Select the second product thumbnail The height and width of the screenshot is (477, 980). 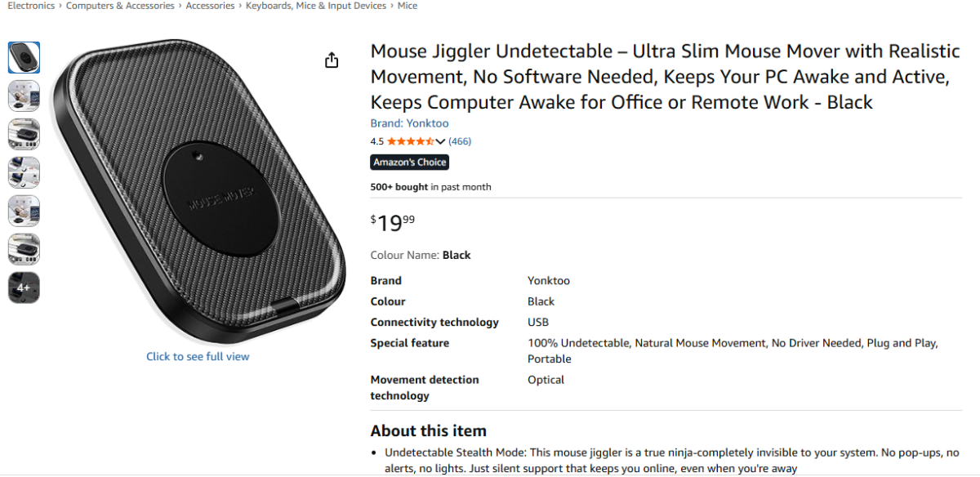(x=24, y=96)
